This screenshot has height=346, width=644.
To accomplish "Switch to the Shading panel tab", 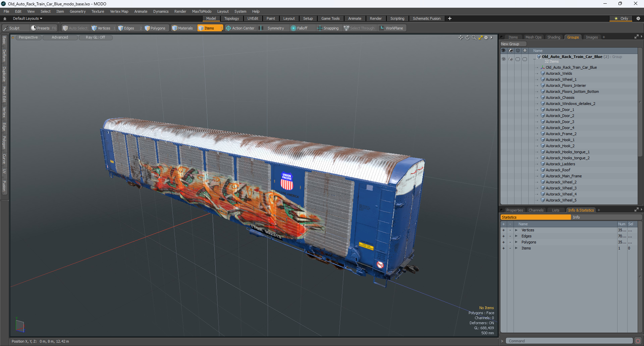I will 554,37.
